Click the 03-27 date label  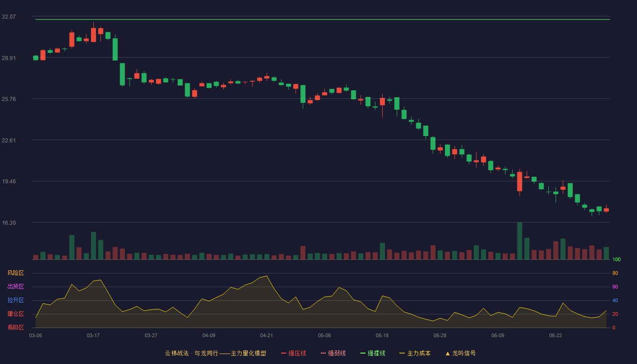tap(151, 335)
